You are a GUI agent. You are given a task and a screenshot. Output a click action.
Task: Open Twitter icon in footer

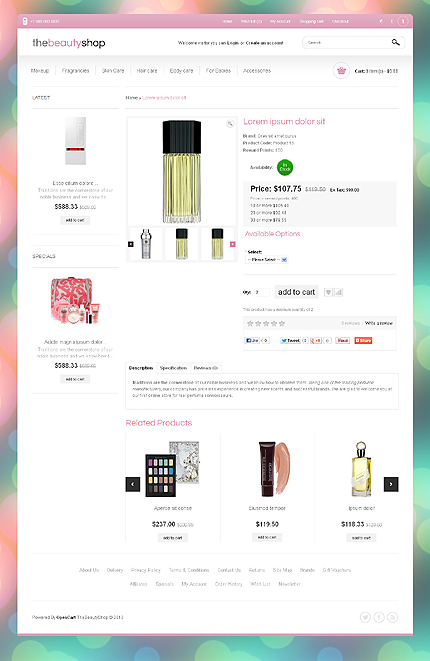365,617
